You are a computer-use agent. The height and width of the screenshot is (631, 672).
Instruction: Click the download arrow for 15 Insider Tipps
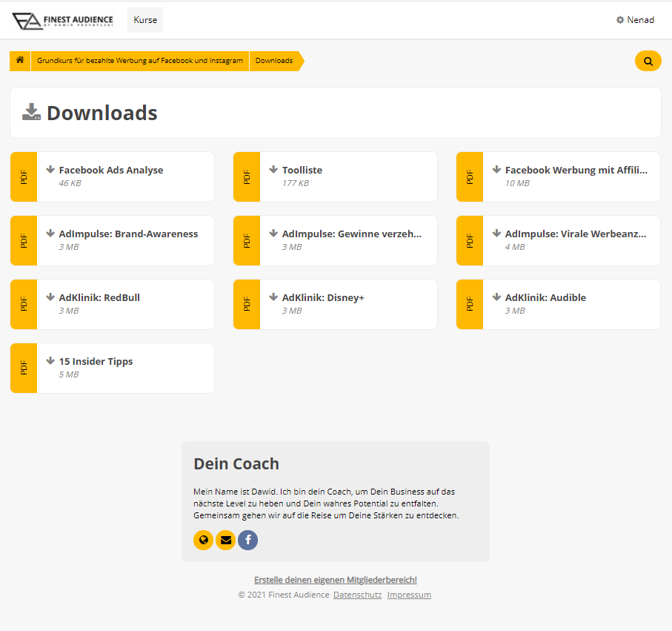point(50,361)
